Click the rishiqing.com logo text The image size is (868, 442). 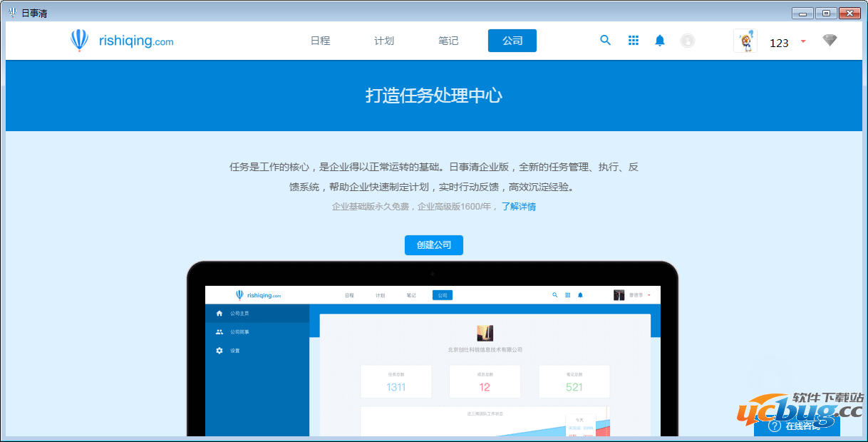click(x=136, y=41)
